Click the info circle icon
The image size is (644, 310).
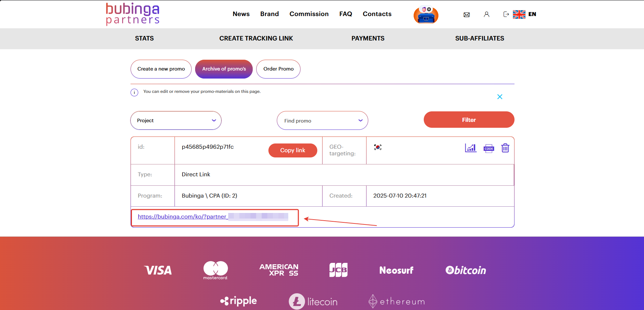(134, 93)
